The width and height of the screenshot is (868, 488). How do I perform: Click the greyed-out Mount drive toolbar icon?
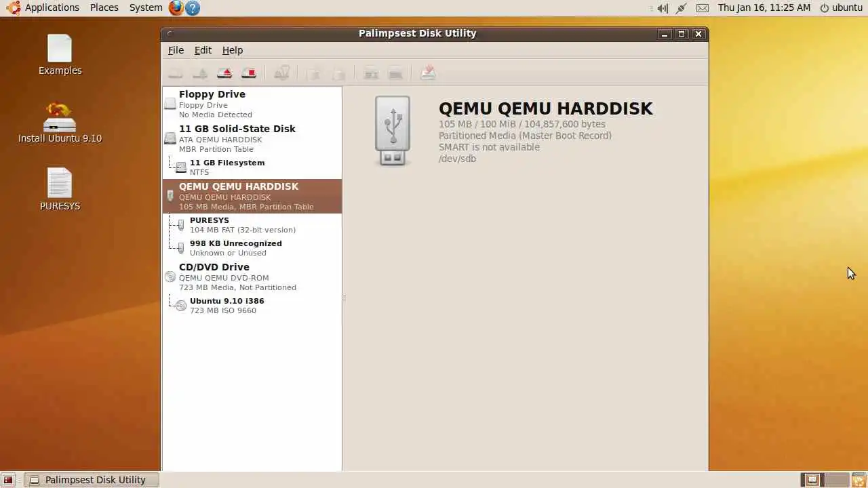point(176,73)
